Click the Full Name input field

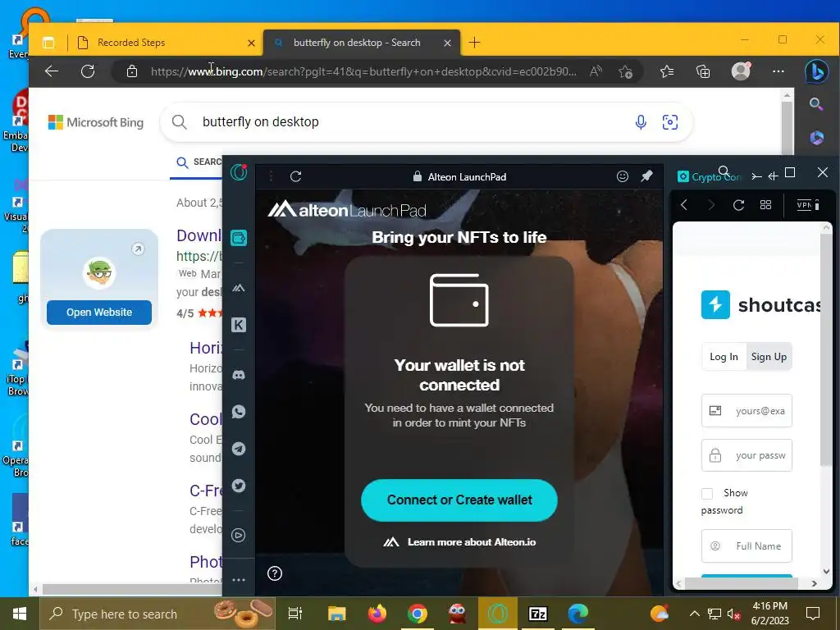[x=746, y=546]
